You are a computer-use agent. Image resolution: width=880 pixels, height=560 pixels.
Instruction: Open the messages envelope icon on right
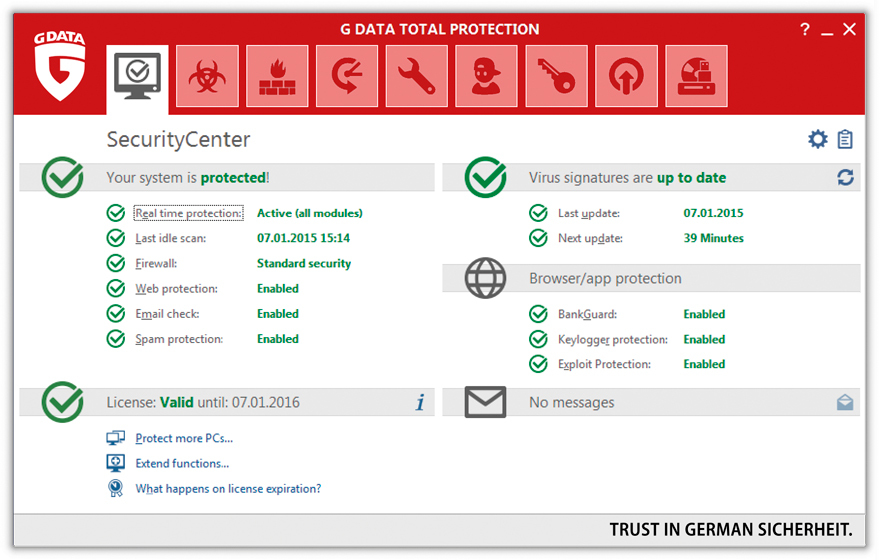point(845,402)
